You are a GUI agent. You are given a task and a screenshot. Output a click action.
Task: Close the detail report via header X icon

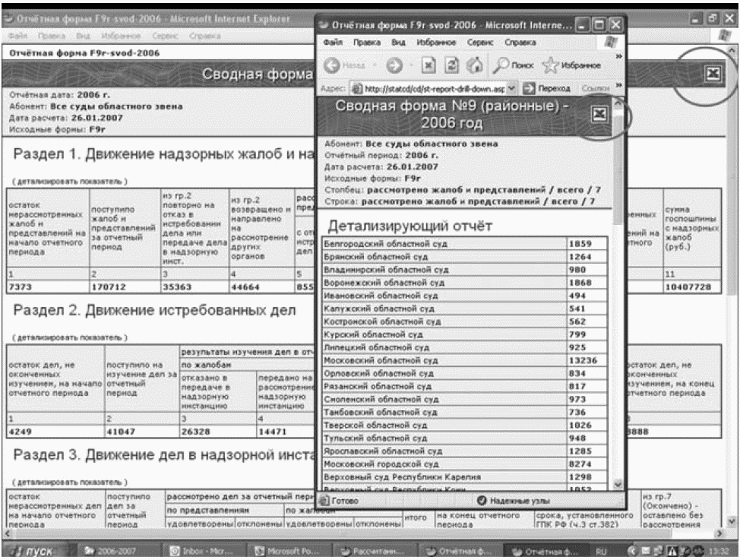[x=599, y=114]
